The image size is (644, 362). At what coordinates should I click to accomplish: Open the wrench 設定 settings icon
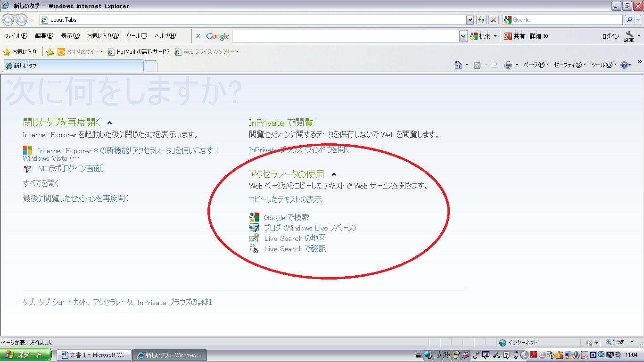point(629,36)
